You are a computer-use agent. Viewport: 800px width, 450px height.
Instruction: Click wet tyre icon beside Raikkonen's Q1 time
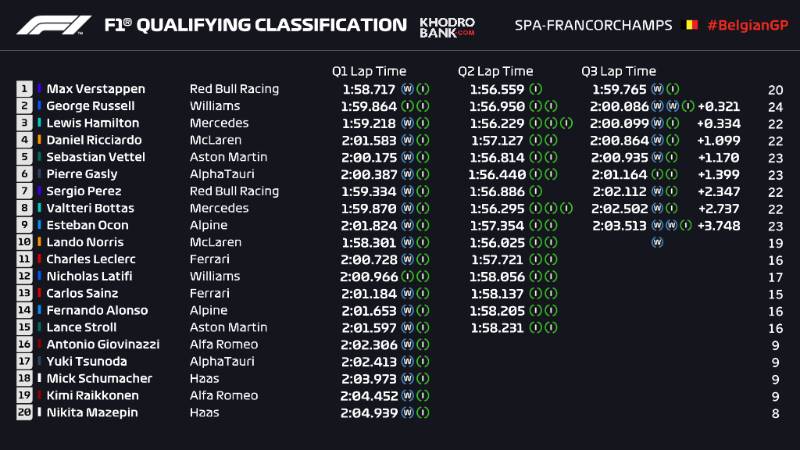[408, 396]
